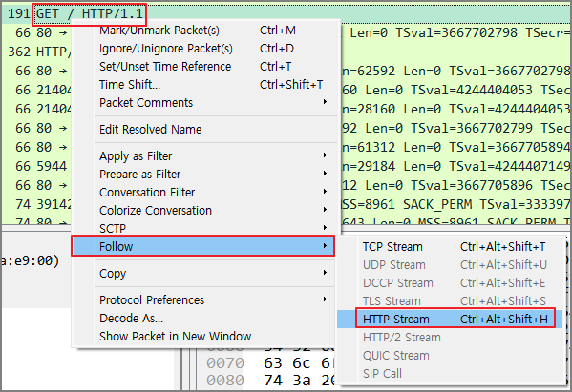The height and width of the screenshot is (392, 572).
Task: Choose Decode As... option
Action: click(x=204, y=318)
